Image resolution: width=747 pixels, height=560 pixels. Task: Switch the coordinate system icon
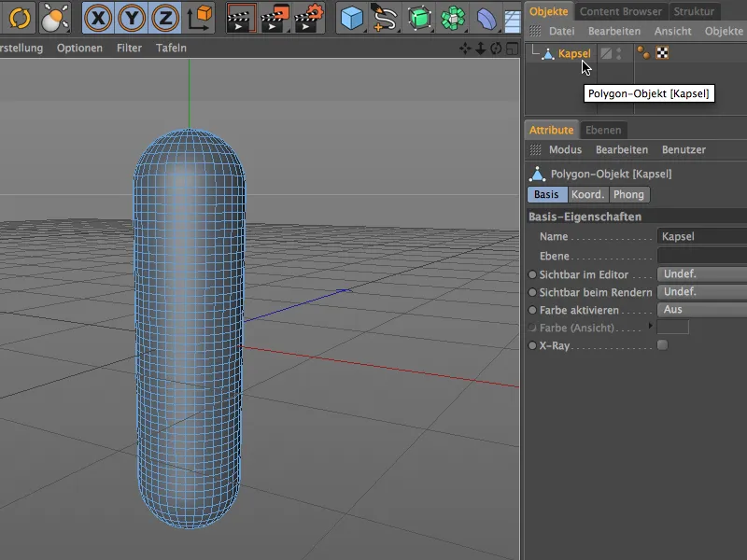[199, 18]
